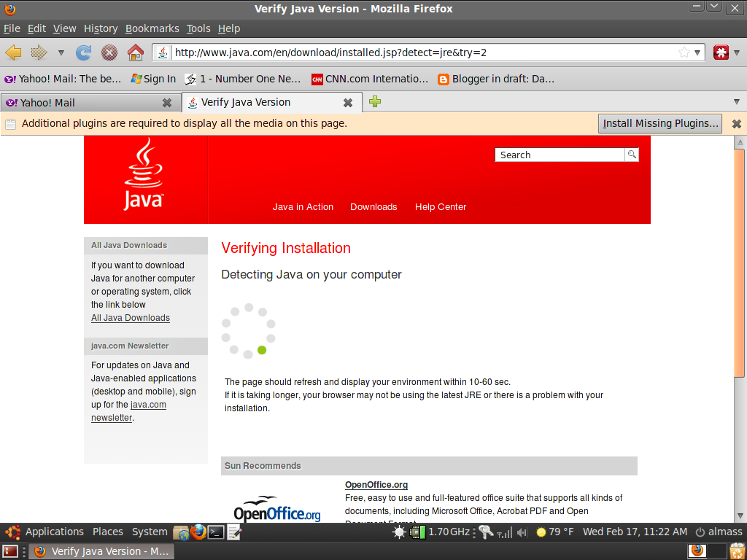Open the Blogger in draft bookmark
The width and height of the screenshot is (747, 560).
tap(496, 79)
